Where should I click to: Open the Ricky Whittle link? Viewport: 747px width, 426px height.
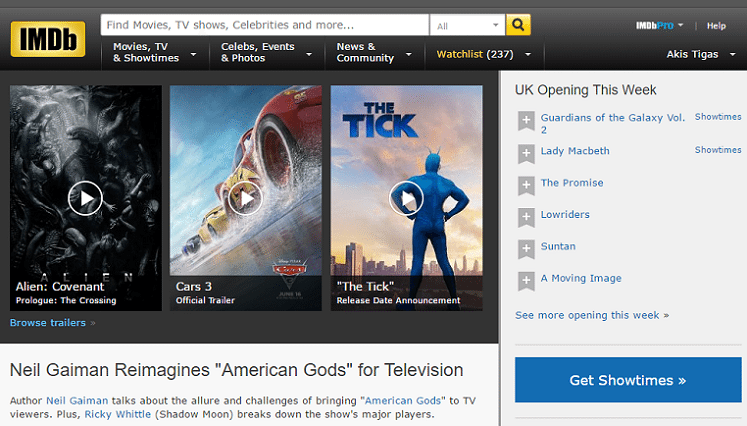tap(118, 414)
